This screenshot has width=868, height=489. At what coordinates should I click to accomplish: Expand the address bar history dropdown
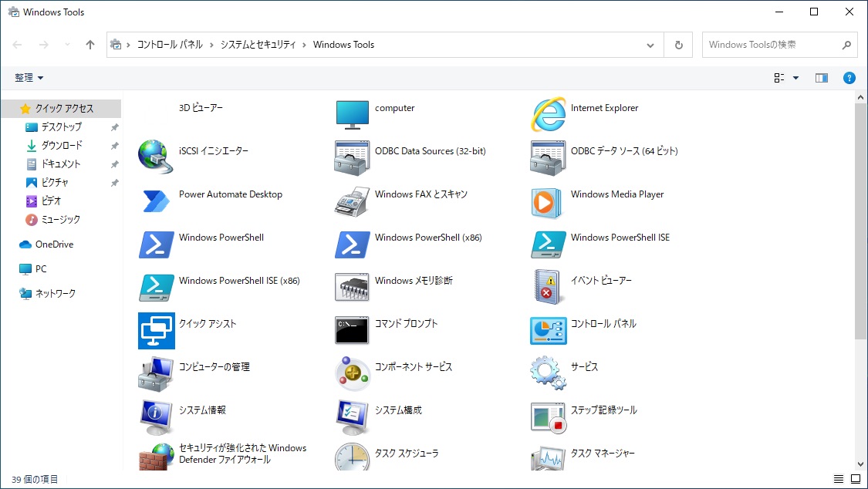(650, 45)
